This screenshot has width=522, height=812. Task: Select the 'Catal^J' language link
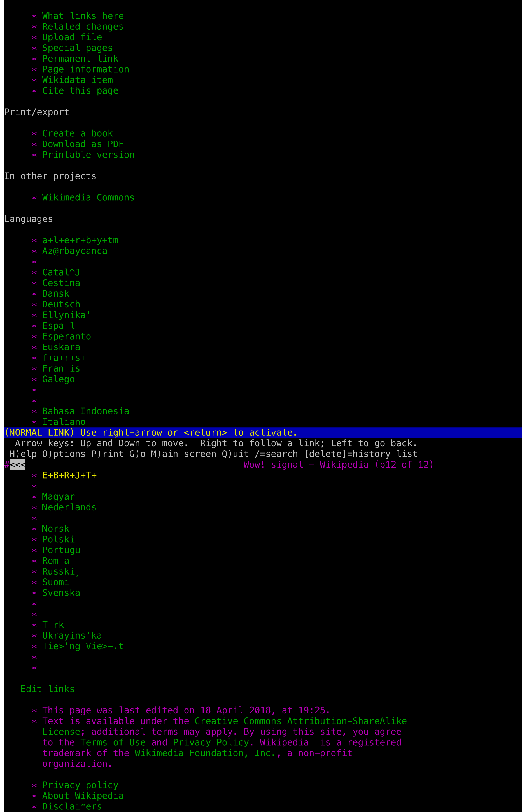click(61, 272)
